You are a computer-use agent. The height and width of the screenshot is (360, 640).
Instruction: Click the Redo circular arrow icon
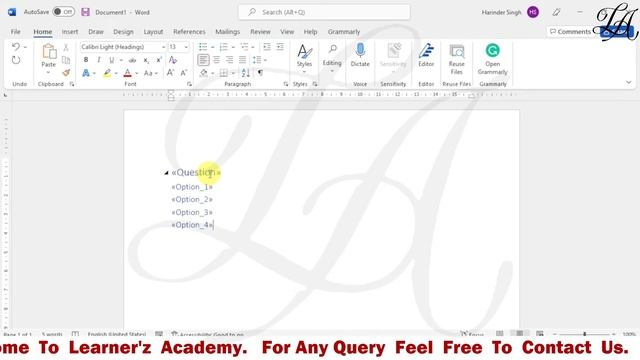tap(16, 60)
